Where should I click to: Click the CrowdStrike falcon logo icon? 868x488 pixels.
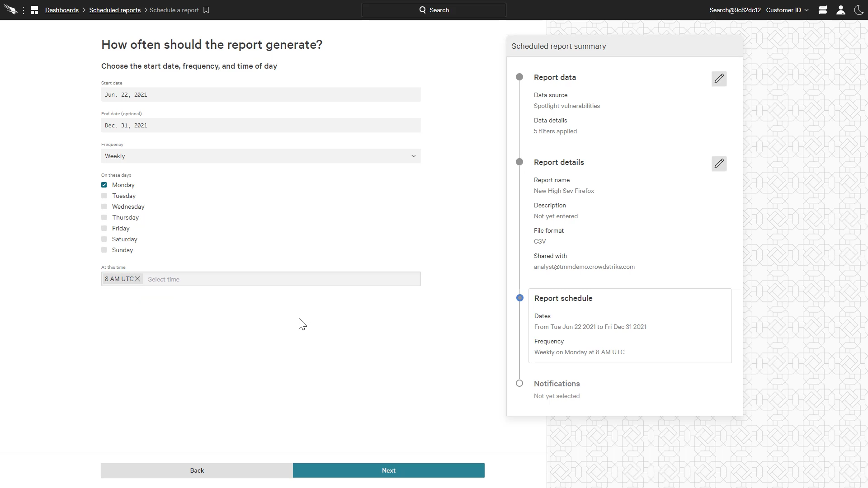pyautogui.click(x=10, y=10)
